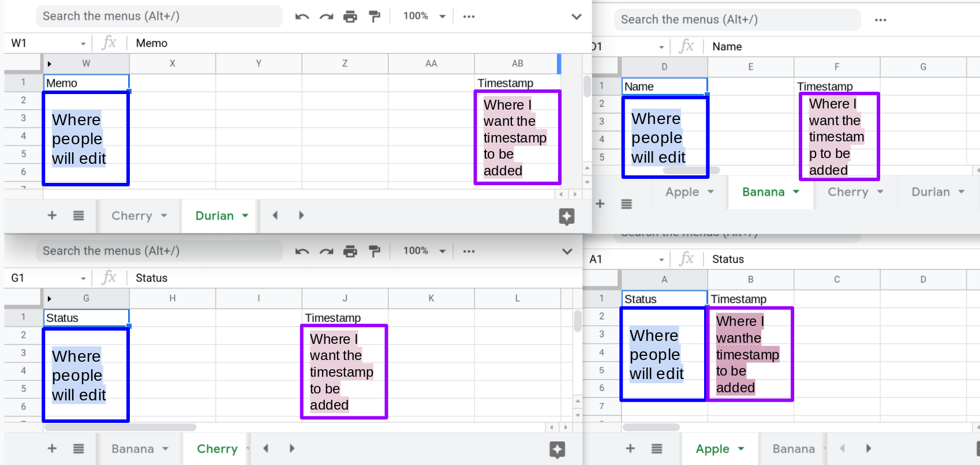
Task: Switch to Cherry tab in Durian window
Action: tap(132, 216)
